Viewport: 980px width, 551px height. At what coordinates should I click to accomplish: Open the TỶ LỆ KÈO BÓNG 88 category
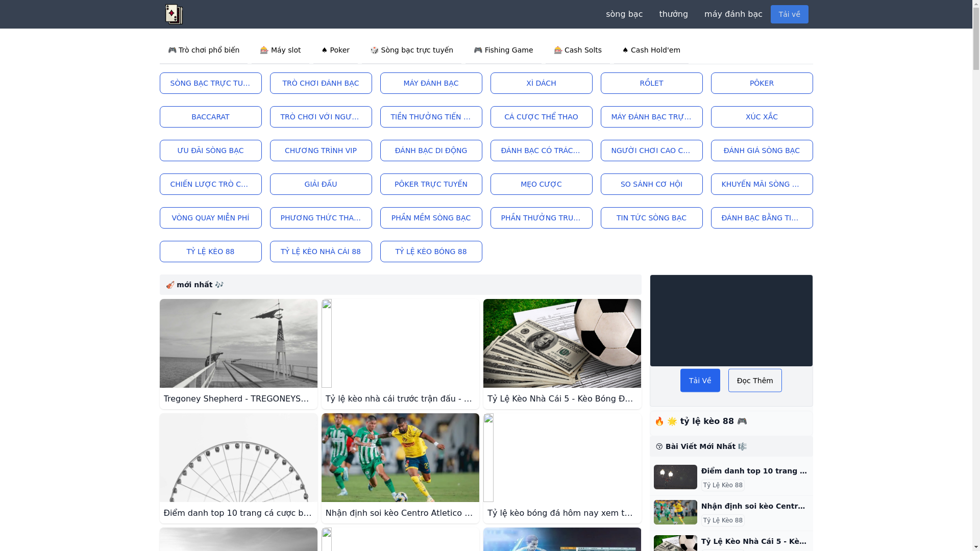pyautogui.click(x=431, y=252)
